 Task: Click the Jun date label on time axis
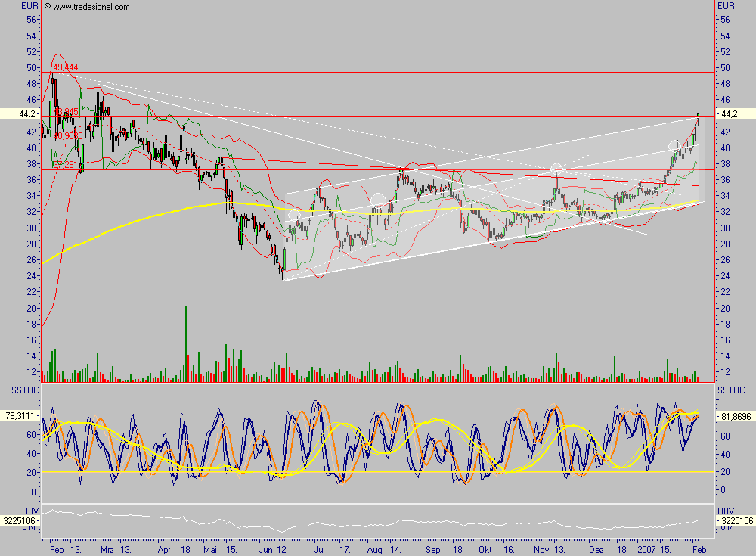click(x=265, y=550)
